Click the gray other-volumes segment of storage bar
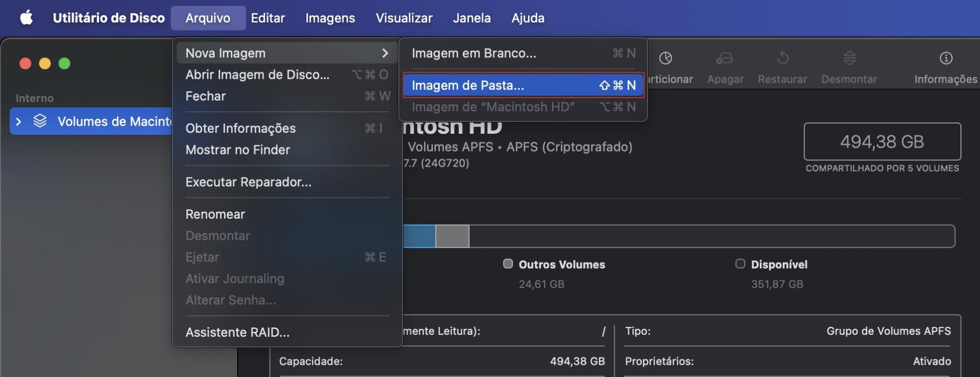 click(x=452, y=236)
